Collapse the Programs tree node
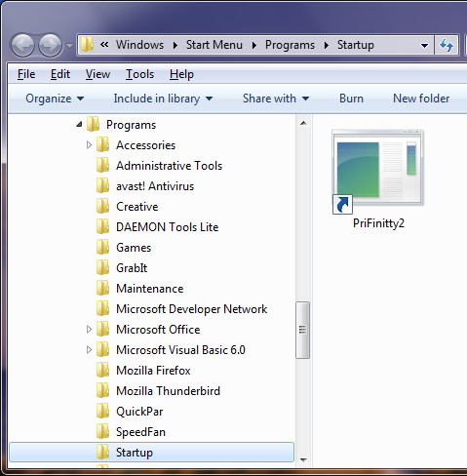The image size is (467, 476). (79, 125)
